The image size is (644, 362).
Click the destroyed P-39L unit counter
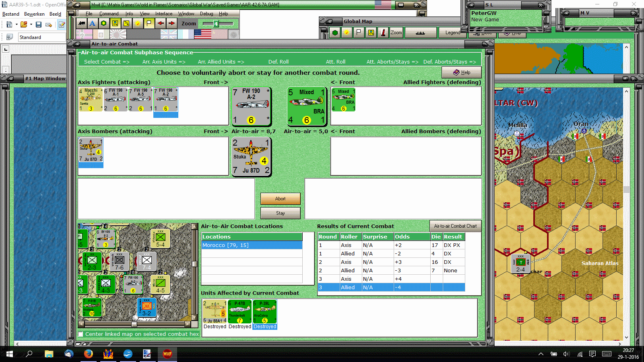[x=265, y=312]
